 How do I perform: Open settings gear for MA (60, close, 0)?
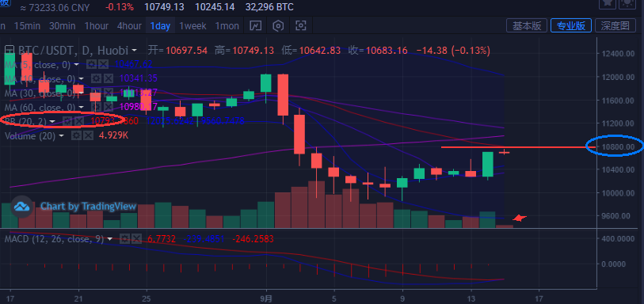[x=96, y=107]
